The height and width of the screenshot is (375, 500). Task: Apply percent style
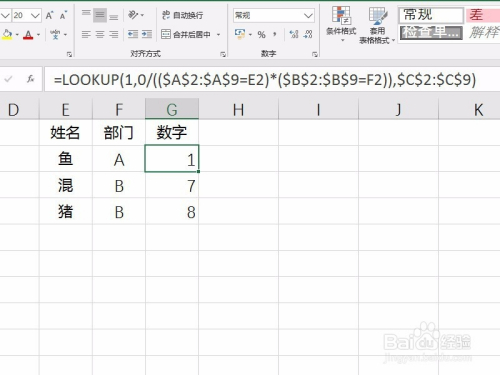pos(262,34)
